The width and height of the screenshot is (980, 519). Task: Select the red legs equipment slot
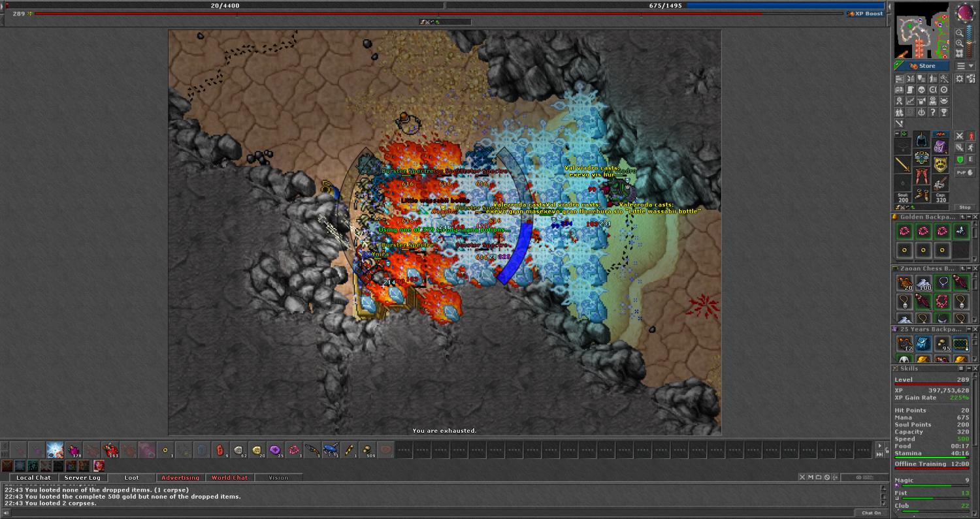[x=921, y=176]
